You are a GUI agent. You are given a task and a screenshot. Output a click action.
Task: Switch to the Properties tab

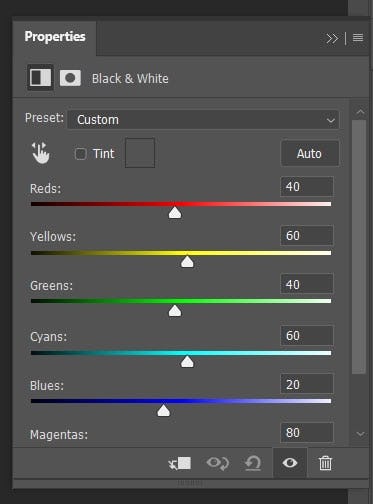pyautogui.click(x=55, y=37)
